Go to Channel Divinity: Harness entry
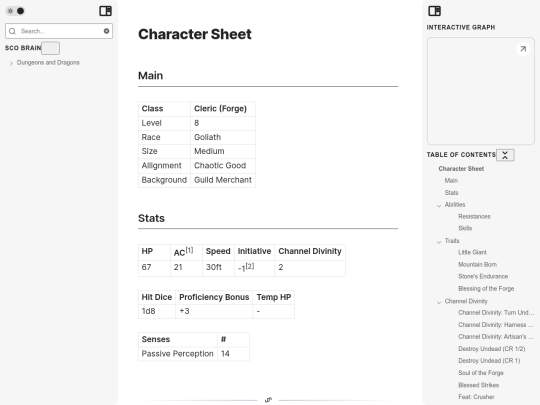Viewport: 540px width, 405px height. click(496, 325)
